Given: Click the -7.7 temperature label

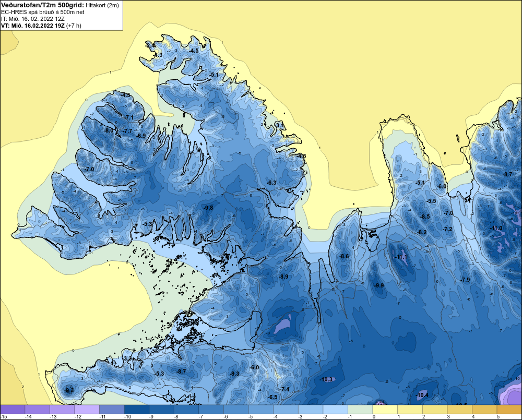Looking at the screenshot, I should click(127, 131).
